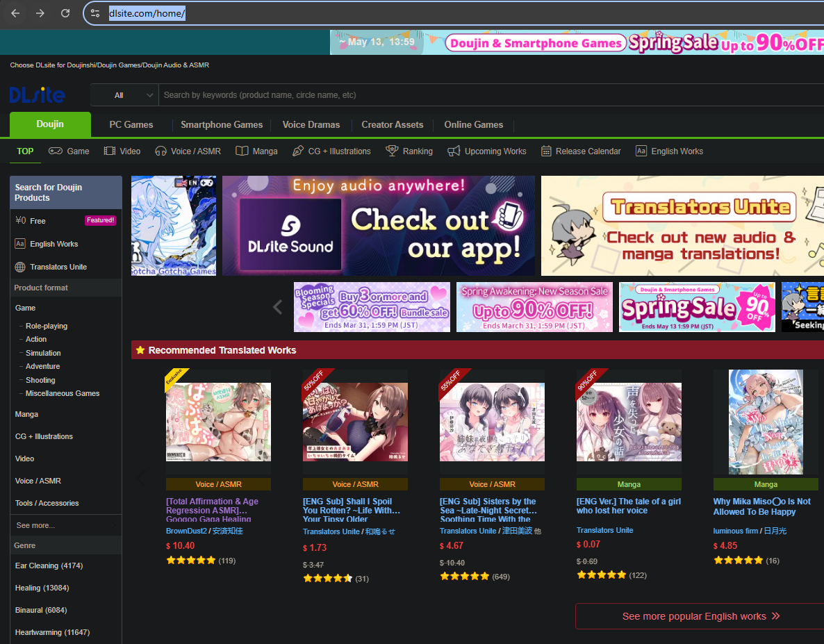Click the English Works Aa icon in nav bar
The image size is (824, 644).
click(641, 151)
